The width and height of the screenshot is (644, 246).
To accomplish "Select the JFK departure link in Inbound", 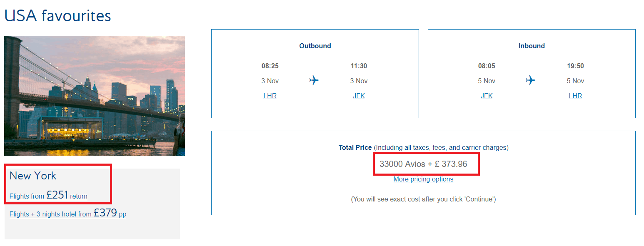I will tap(487, 95).
